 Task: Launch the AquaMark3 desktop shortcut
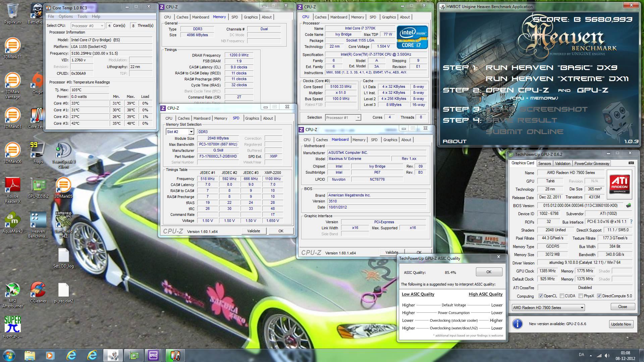12,223
